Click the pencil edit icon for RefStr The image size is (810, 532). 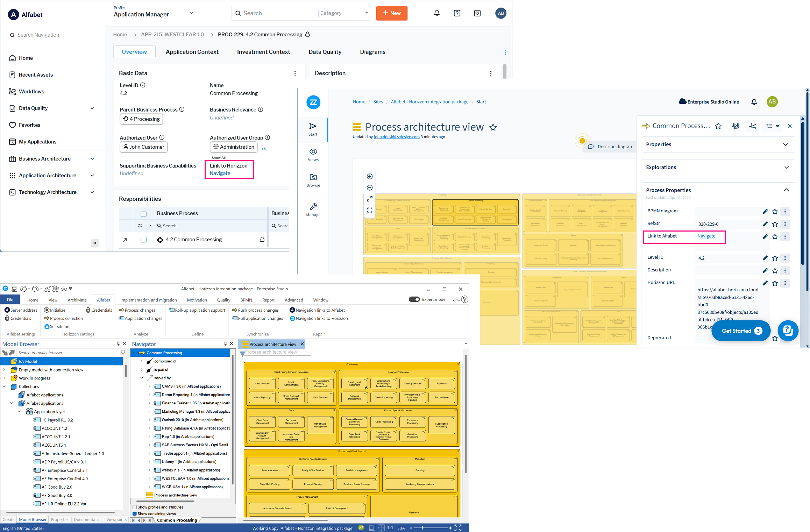click(765, 224)
